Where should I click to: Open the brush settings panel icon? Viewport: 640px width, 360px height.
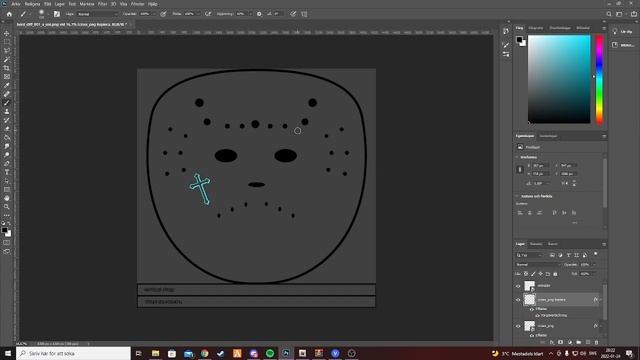pos(57,14)
